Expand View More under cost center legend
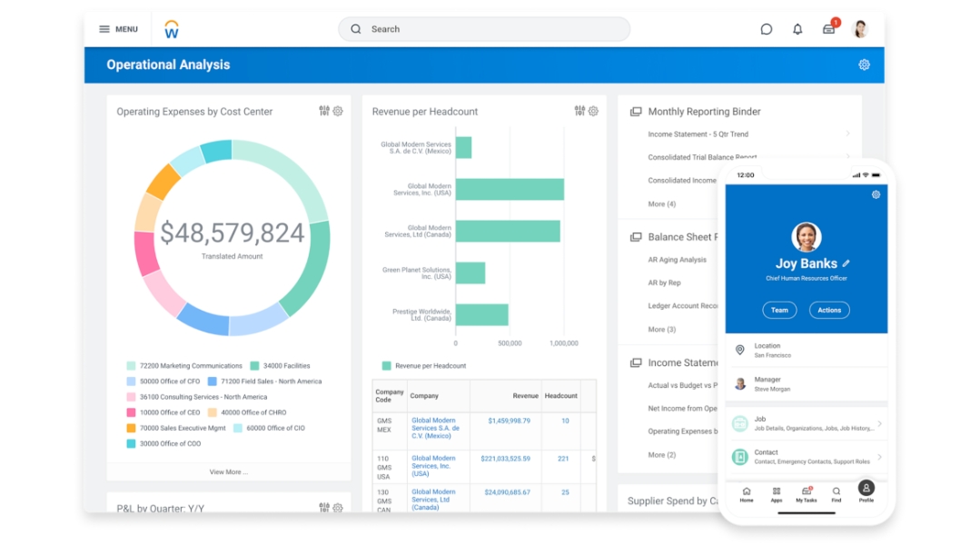 click(228, 471)
